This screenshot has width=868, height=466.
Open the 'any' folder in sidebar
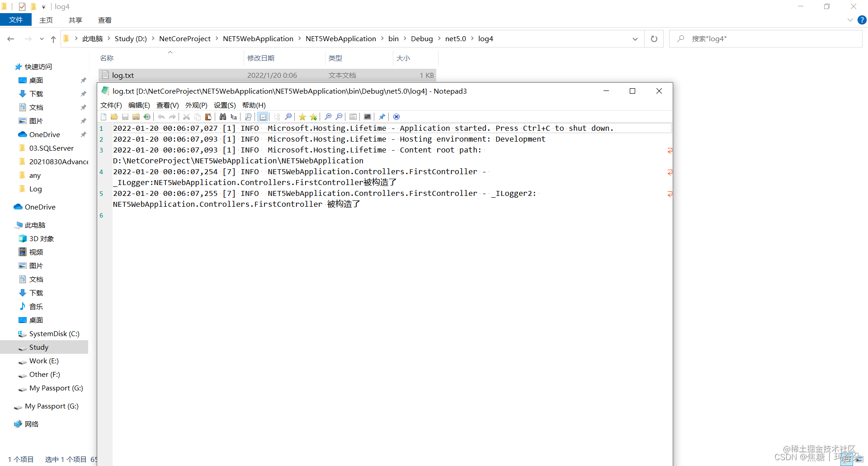click(x=35, y=175)
